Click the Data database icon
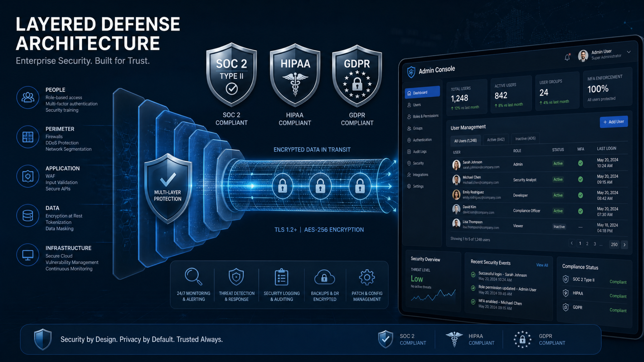Image resolution: width=644 pixels, height=362 pixels. (x=28, y=216)
